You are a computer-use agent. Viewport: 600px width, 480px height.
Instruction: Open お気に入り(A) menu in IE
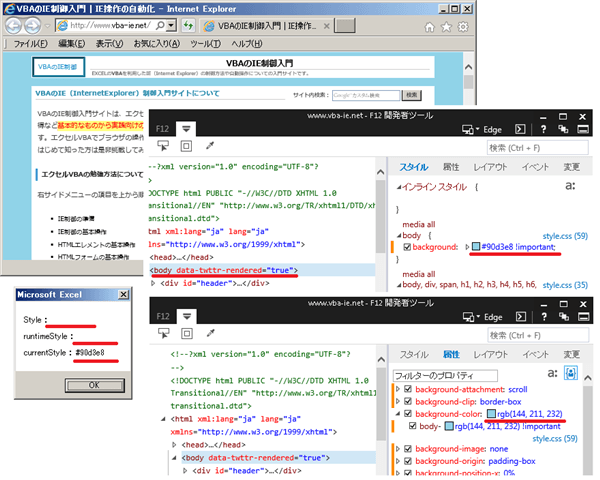(x=157, y=44)
